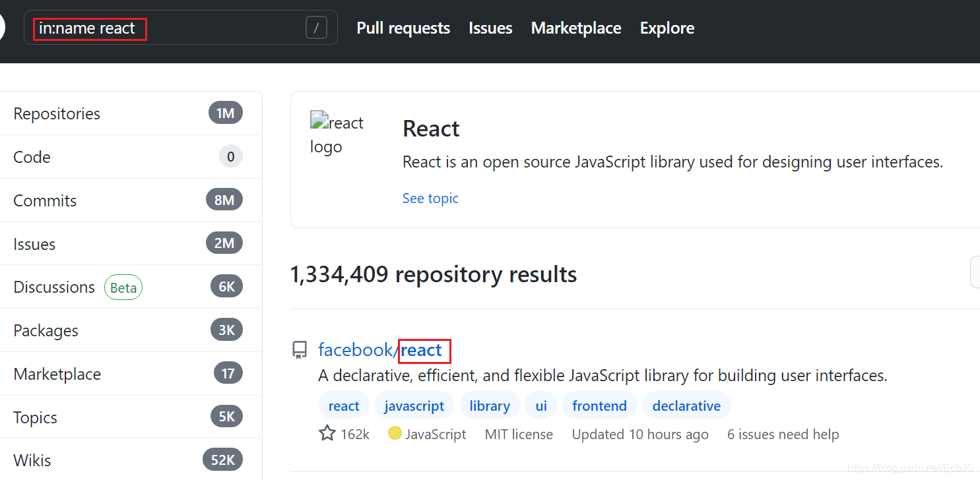Open the See topic link
The image size is (980, 480).
[x=430, y=198]
